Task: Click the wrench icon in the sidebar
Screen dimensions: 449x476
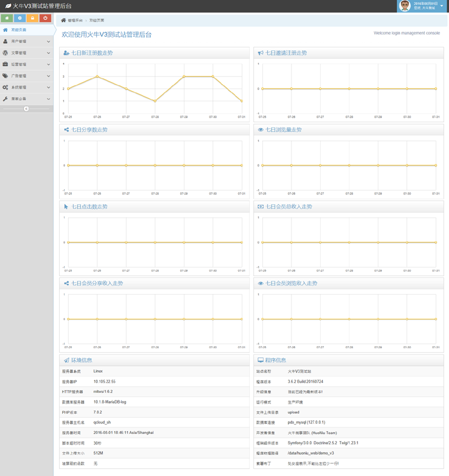Action: [x=5, y=99]
